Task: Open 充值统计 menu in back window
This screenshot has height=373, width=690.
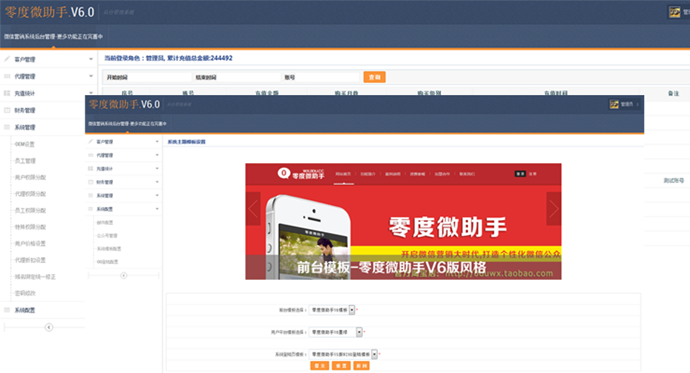Action: pyautogui.click(x=25, y=93)
